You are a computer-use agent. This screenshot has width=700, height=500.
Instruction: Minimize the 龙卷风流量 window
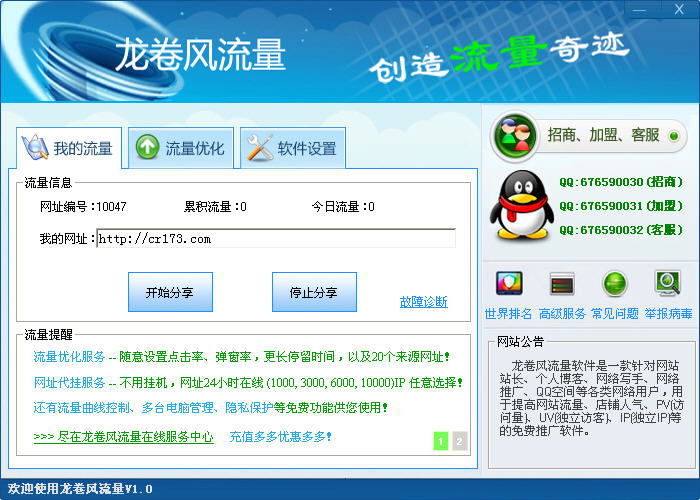coord(639,9)
